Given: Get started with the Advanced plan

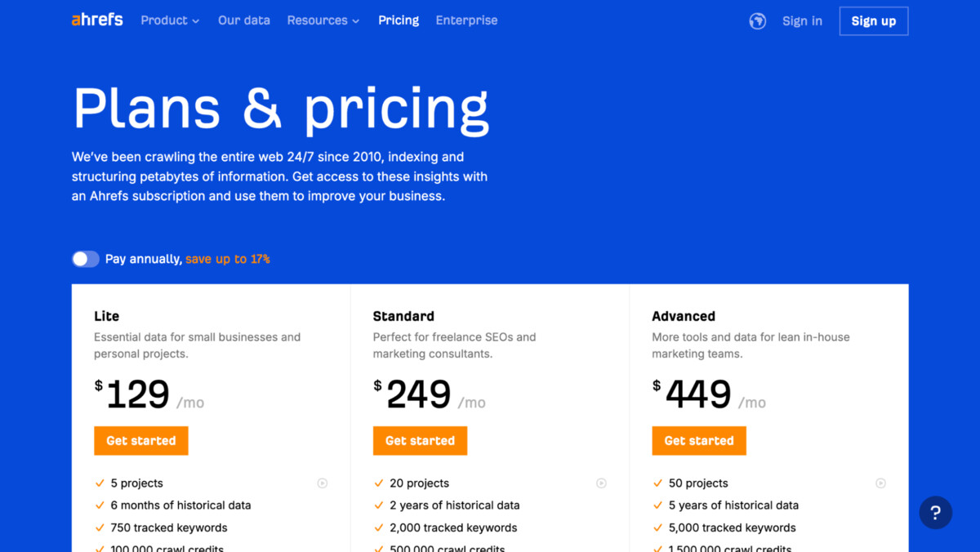Looking at the screenshot, I should pyautogui.click(x=699, y=441).
